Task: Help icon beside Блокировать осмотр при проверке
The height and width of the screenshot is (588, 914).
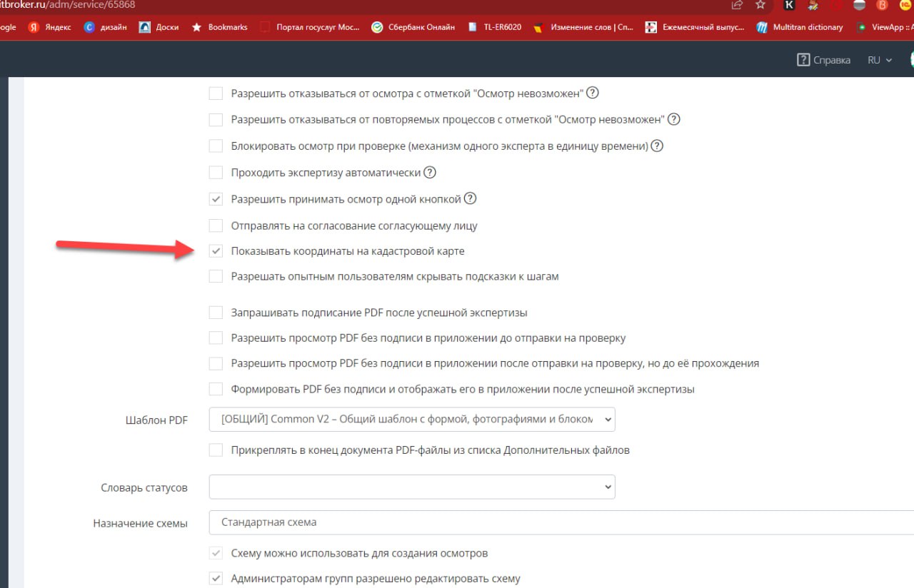Action: [657, 146]
